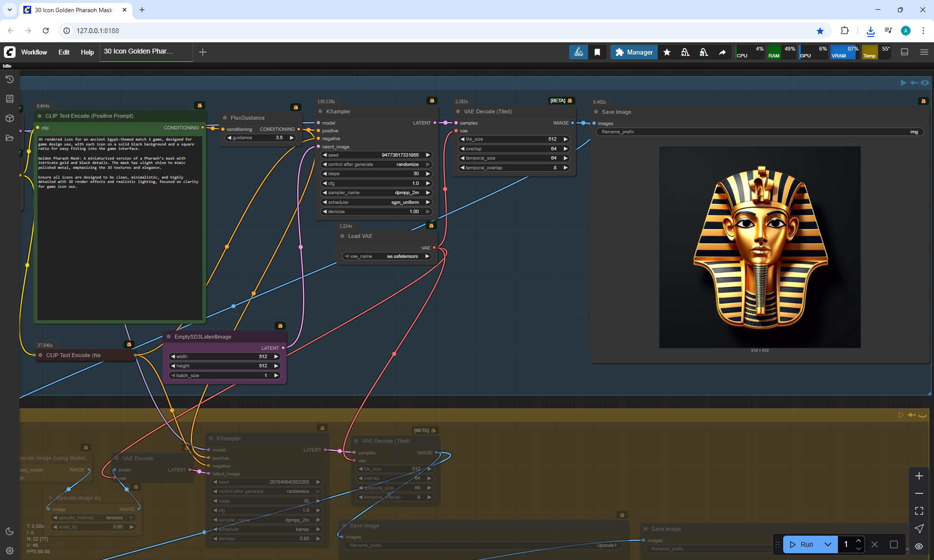Zoom in with the plus canvas button
This screenshot has width=934, height=560.
919,476
